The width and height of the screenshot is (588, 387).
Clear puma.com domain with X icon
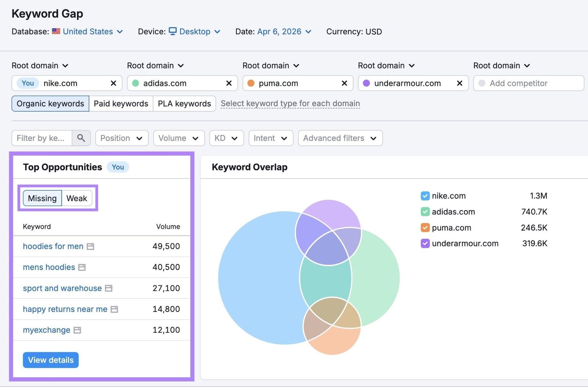pyautogui.click(x=344, y=83)
